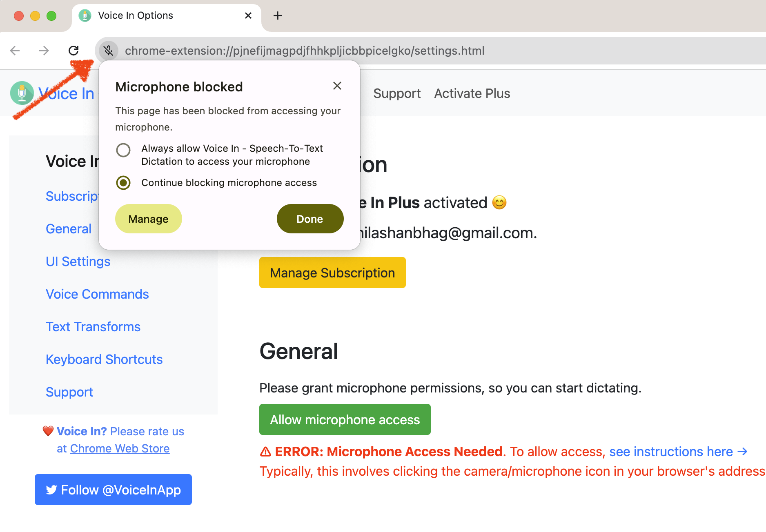Select Always allow Voice In microphone access
This screenshot has height=532, width=766.
pyautogui.click(x=123, y=150)
